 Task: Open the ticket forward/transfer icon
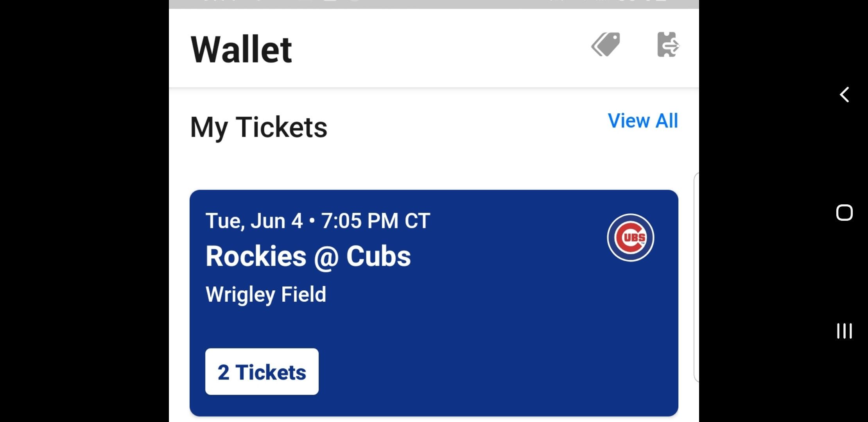[668, 45]
